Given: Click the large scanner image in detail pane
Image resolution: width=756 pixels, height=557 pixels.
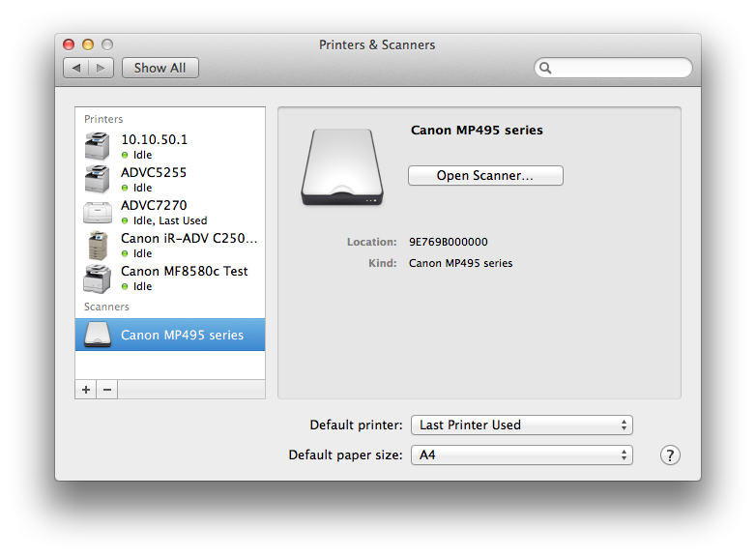Looking at the screenshot, I should 342,167.
